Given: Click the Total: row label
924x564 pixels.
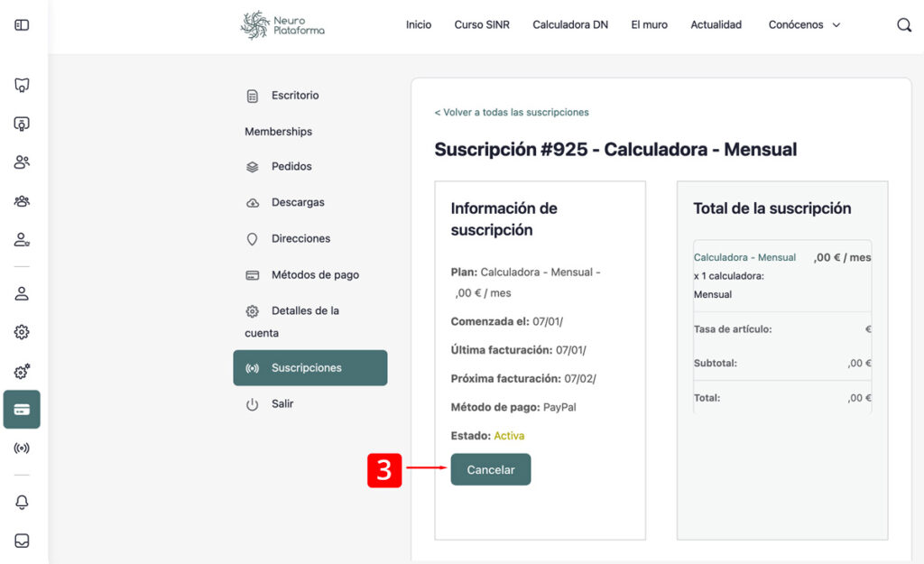Looking at the screenshot, I should [707, 398].
